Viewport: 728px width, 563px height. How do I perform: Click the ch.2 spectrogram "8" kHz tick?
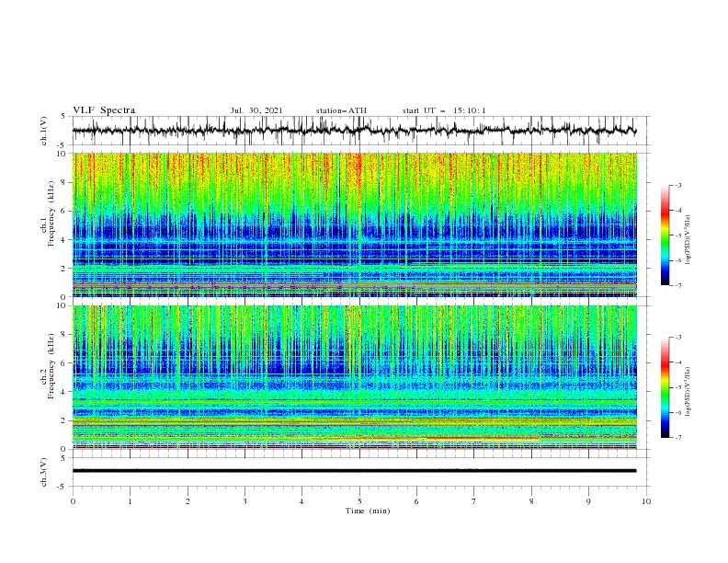pos(65,335)
